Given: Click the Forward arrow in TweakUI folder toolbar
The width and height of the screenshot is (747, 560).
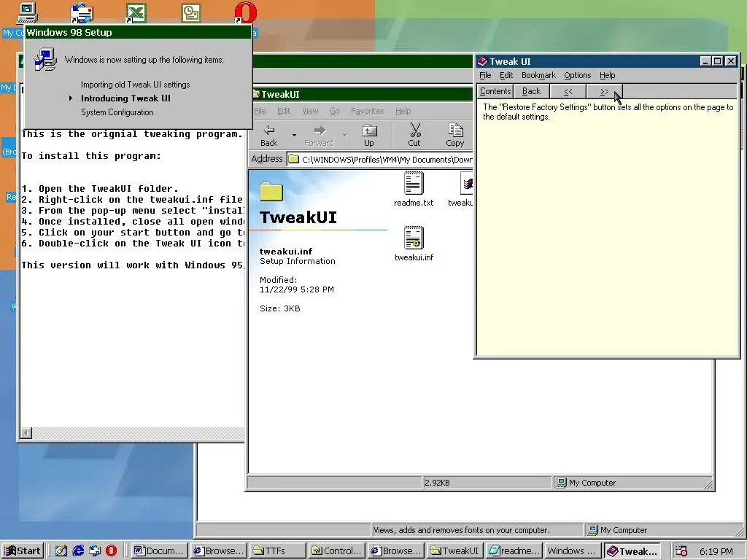Looking at the screenshot, I should (320, 135).
